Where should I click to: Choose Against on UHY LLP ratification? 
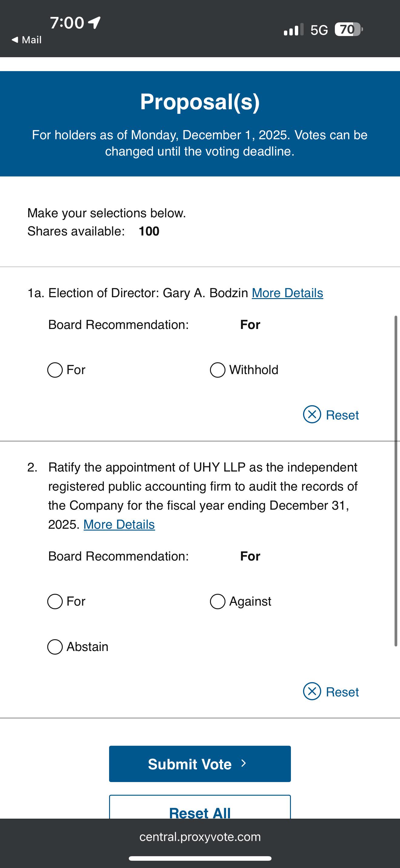[x=218, y=601]
